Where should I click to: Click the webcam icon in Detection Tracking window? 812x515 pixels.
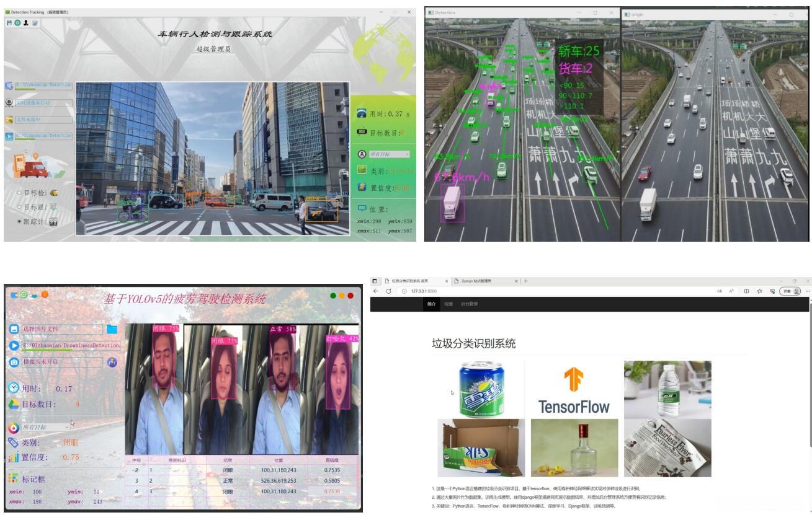pos(9,103)
